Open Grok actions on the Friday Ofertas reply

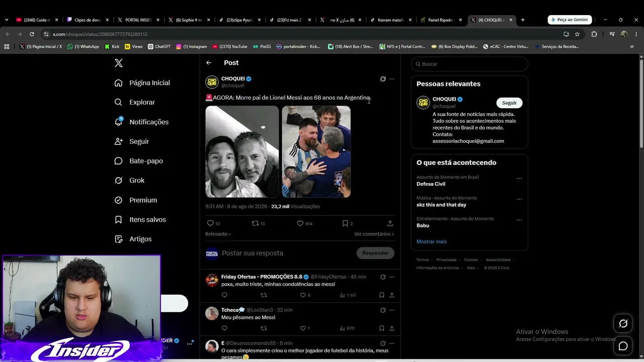pyautogui.click(x=383, y=277)
